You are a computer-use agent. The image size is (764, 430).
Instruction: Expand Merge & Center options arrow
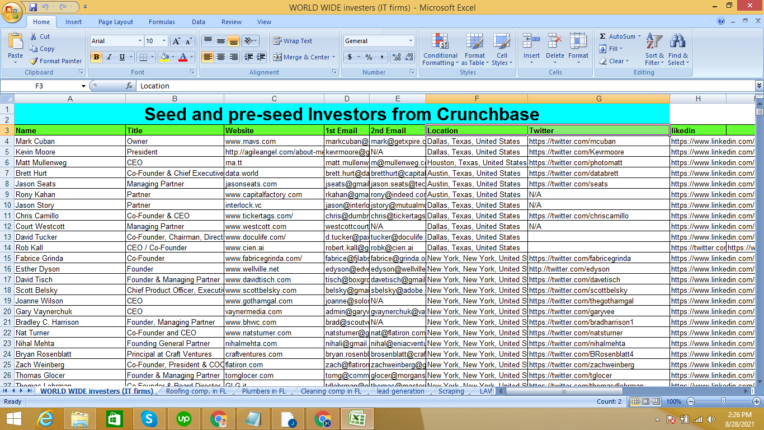[x=334, y=57]
